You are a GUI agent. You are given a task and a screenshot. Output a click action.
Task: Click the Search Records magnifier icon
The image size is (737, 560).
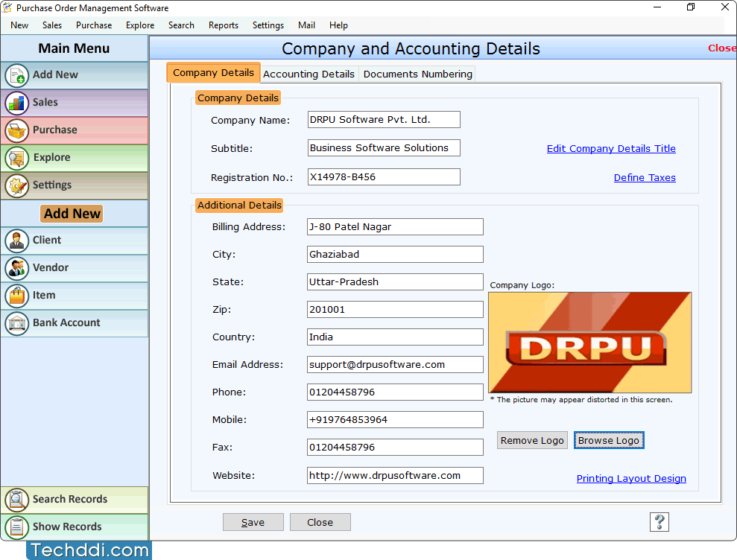click(x=17, y=500)
